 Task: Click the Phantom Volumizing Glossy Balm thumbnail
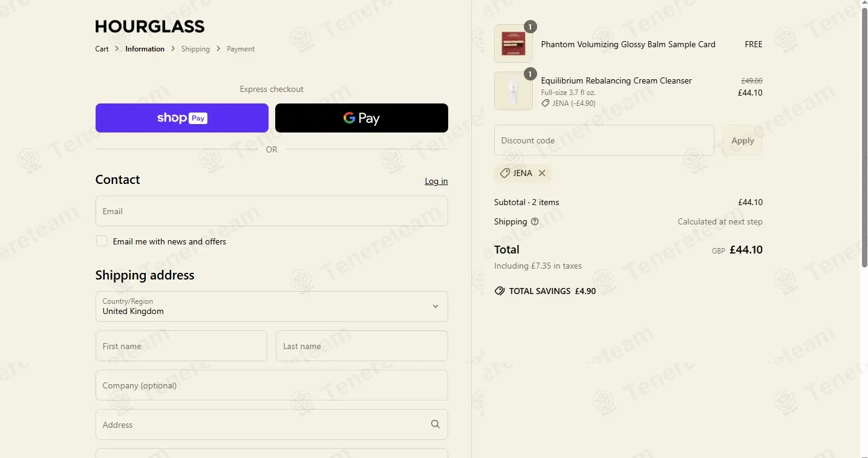[x=514, y=44]
